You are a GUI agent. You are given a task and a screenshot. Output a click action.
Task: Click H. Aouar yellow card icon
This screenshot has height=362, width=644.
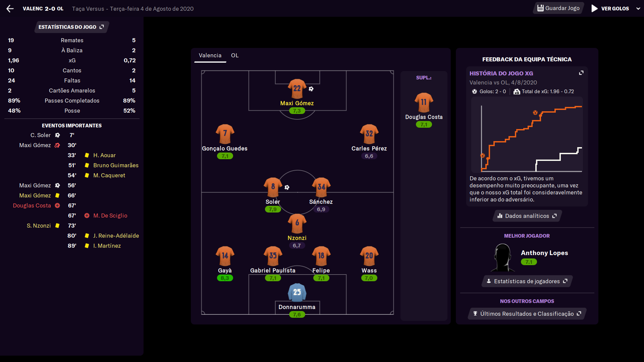point(87,156)
